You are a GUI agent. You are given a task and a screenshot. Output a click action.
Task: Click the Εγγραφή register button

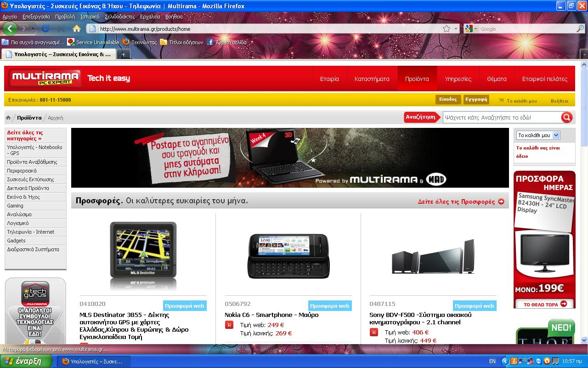476,99
